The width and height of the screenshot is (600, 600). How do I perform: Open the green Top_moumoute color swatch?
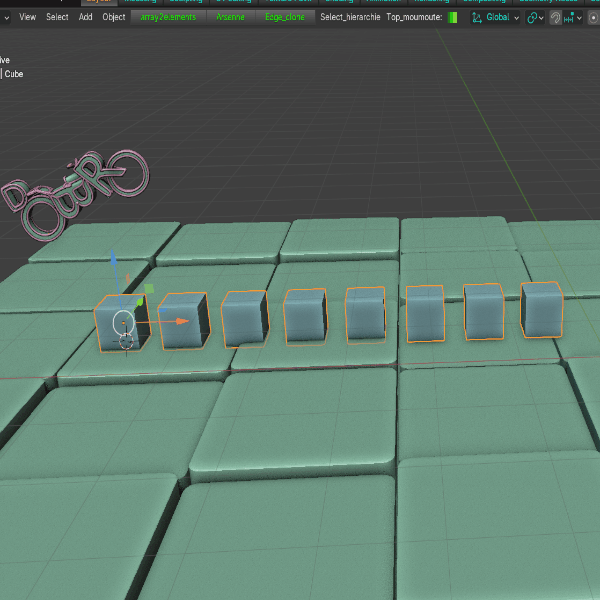tap(452, 17)
